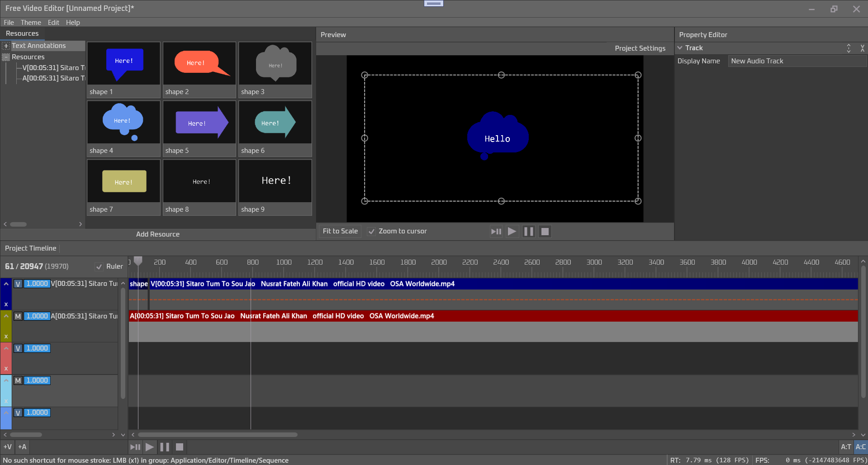
Task: Remove the first video track with x
Action: coord(6,304)
